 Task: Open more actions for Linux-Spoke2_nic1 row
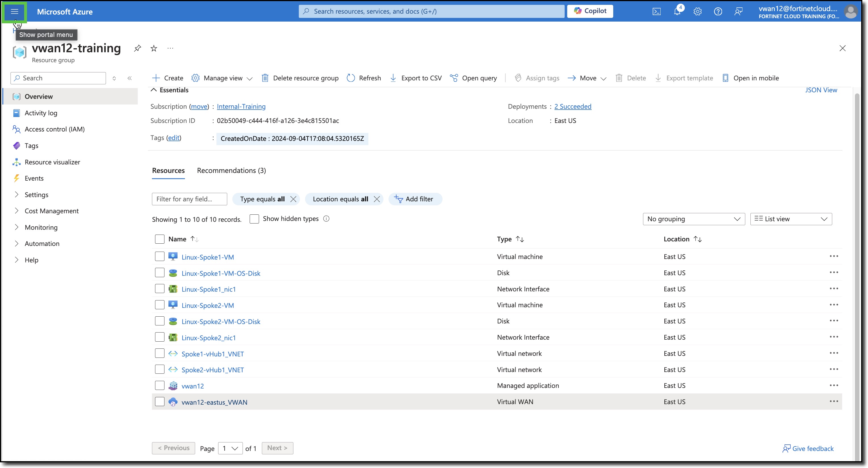834,337
